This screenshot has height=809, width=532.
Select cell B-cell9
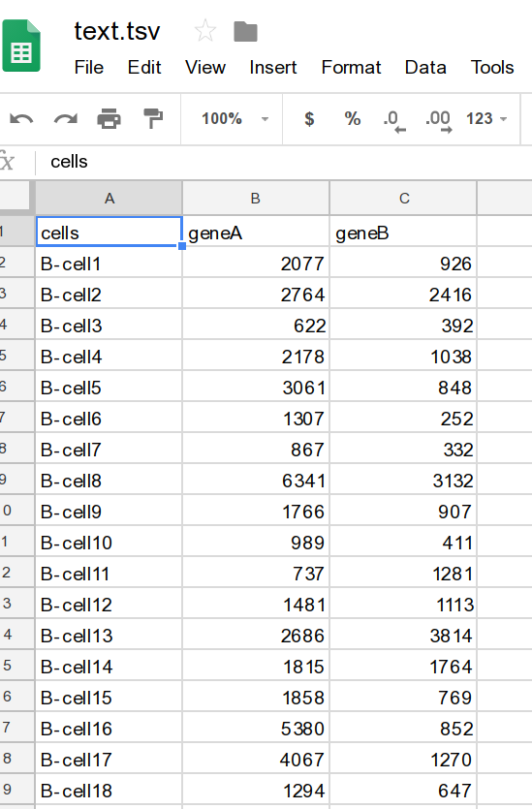[x=109, y=511]
